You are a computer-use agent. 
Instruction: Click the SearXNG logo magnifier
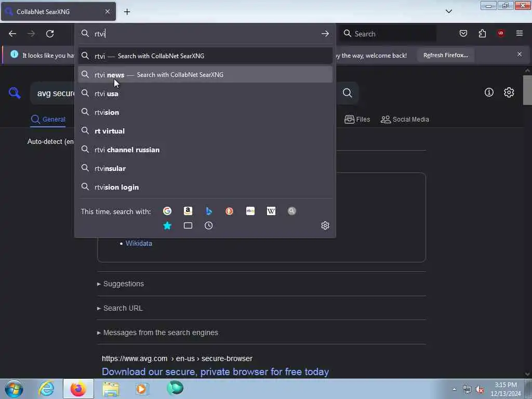15,92
